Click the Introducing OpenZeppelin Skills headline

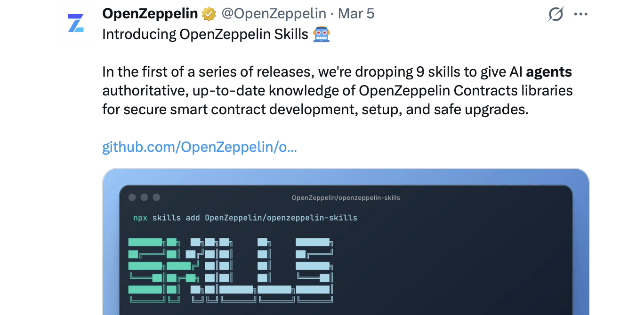pyautogui.click(x=205, y=34)
